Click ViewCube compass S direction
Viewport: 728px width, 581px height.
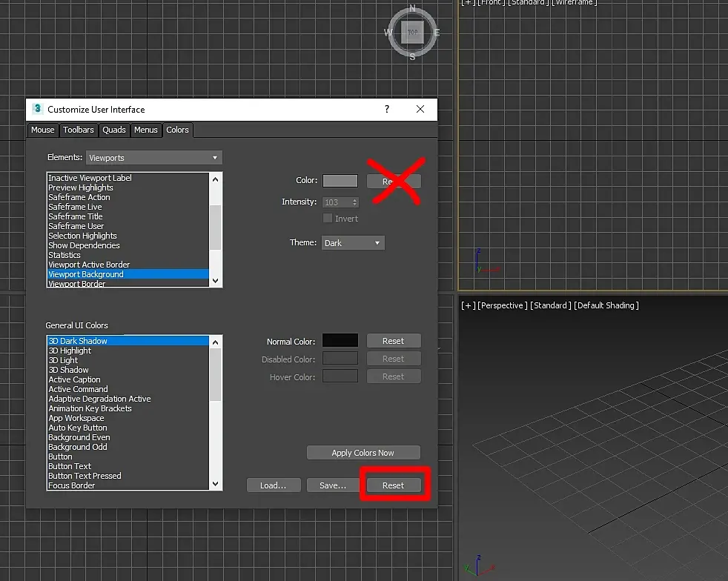412,56
